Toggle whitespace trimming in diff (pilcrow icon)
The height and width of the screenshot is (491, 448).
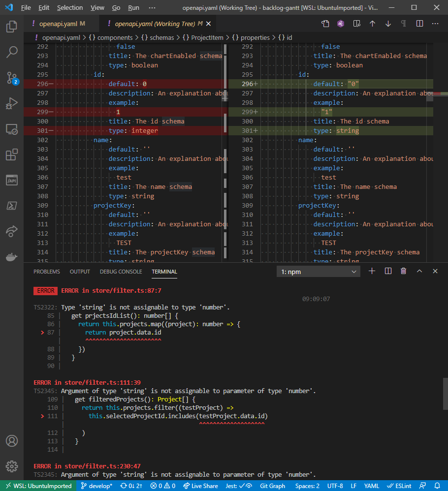point(404,24)
